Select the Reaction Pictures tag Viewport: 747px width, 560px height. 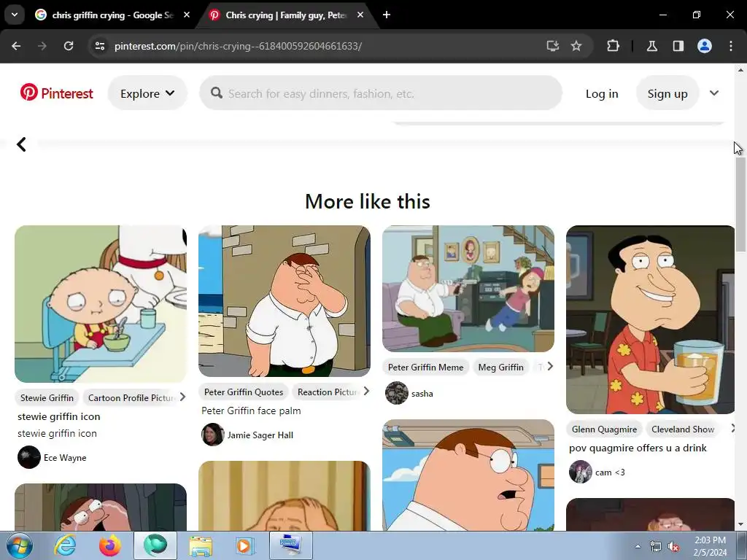(x=328, y=392)
